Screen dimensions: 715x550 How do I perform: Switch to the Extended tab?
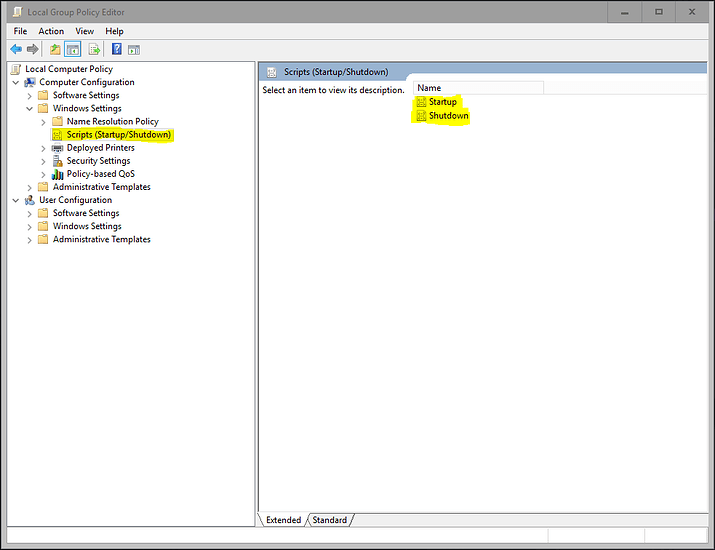pyautogui.click(x=283, y=520)
